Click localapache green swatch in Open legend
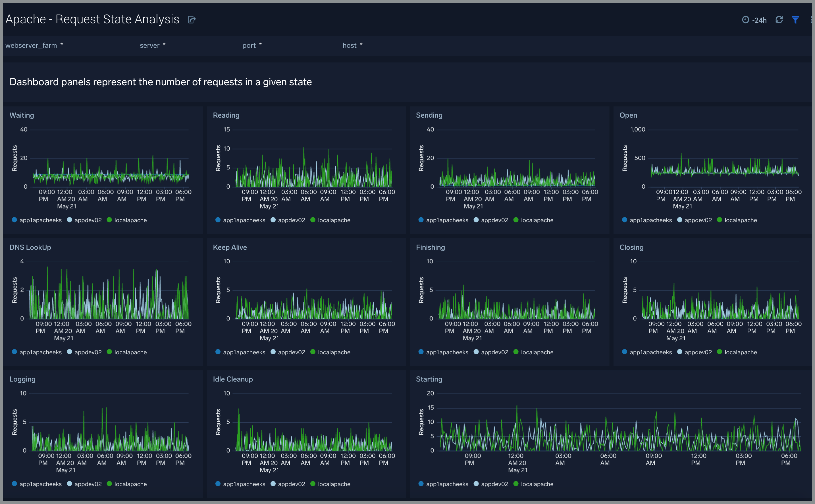Viewport: 815px width, 504px height. 719,220
